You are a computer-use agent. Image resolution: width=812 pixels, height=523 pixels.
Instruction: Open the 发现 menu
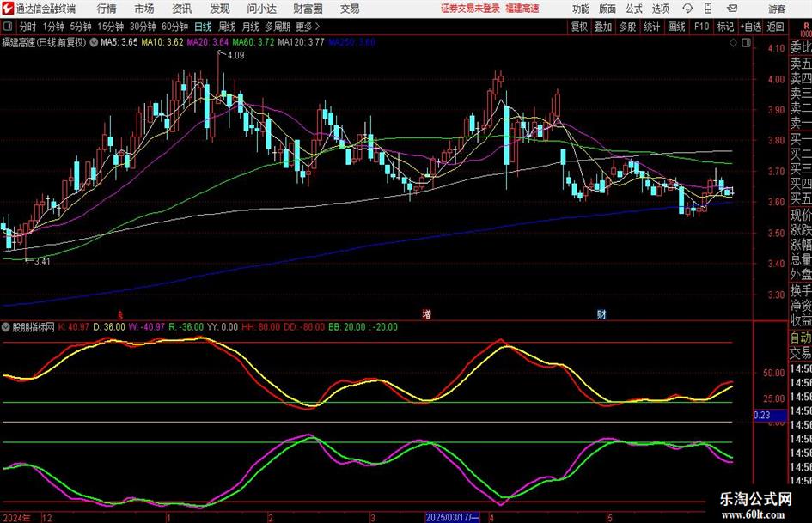click(x=220, y=9)
